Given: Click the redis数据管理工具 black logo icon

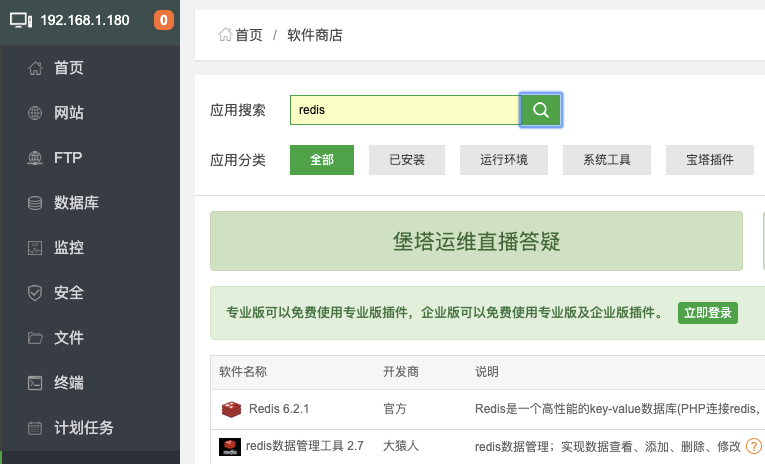Looking at the screenshot, I should coord(230,446).
